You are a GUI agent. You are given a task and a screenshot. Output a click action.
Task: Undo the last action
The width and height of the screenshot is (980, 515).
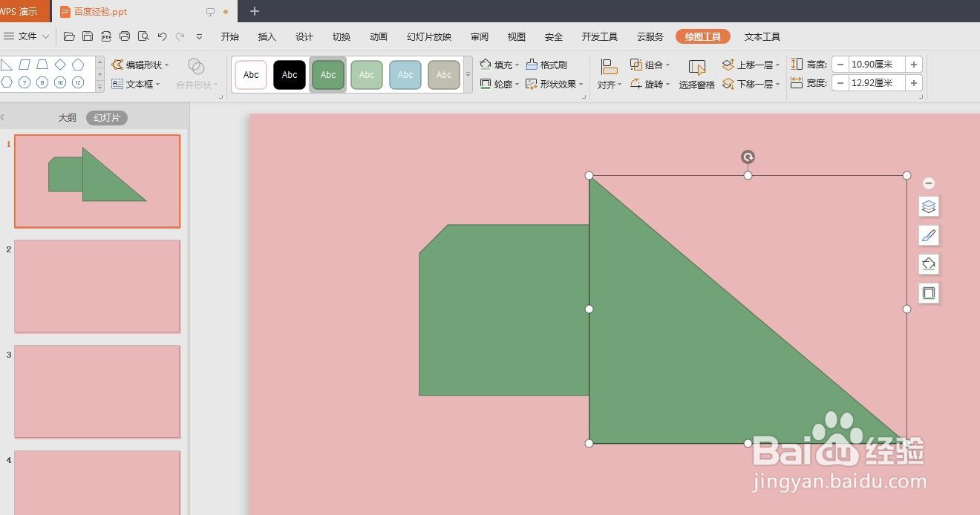tap(162, 36)
